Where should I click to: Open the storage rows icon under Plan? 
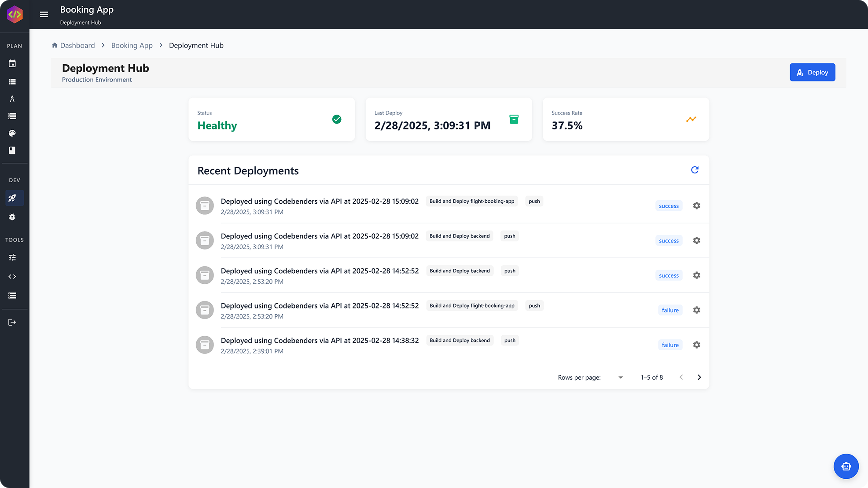pos(12,116)
